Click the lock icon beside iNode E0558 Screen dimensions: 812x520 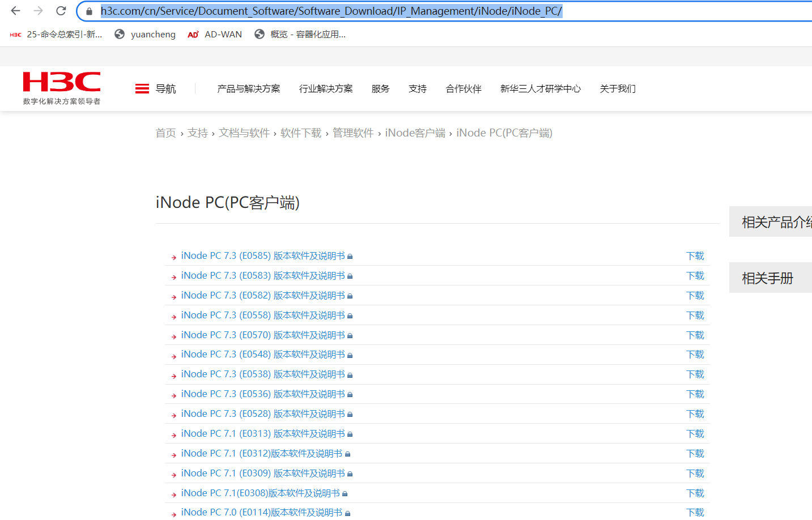(x=350, y=316)
